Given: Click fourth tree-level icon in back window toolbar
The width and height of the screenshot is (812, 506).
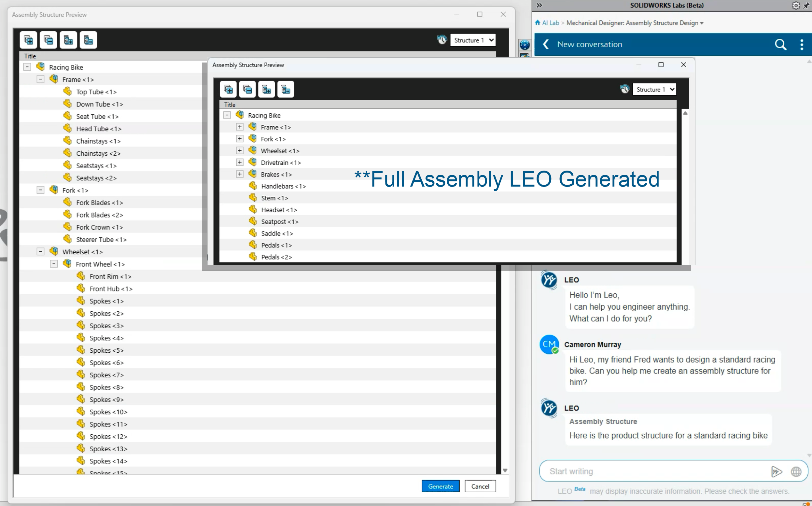Looking at the screenshot, I should [x=88, y=40].
